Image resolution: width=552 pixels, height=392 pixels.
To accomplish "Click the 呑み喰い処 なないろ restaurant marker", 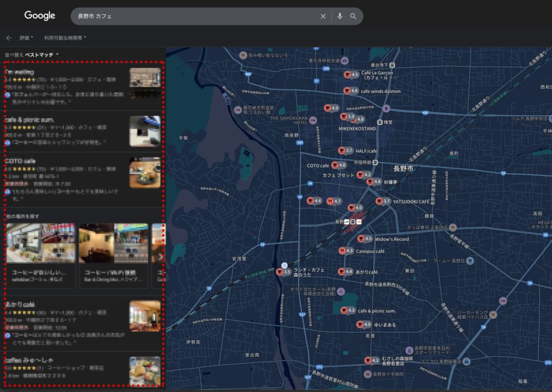I will pyautogui.click(x=243, y=55).
